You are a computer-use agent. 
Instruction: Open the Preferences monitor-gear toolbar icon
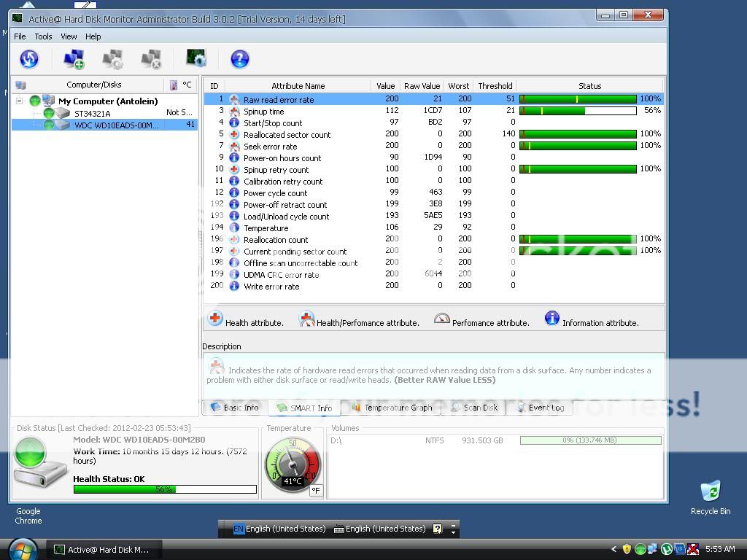pos(196,59)
